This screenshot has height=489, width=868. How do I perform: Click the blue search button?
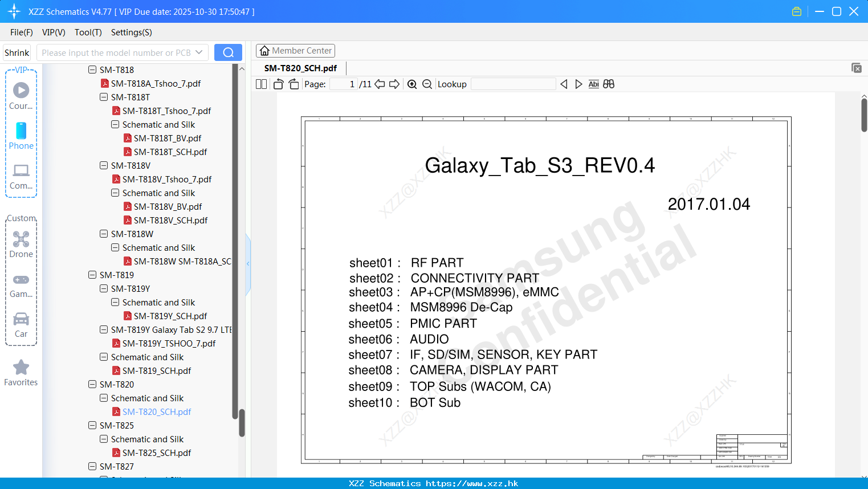pyautogui.click(x=228, y=52)
